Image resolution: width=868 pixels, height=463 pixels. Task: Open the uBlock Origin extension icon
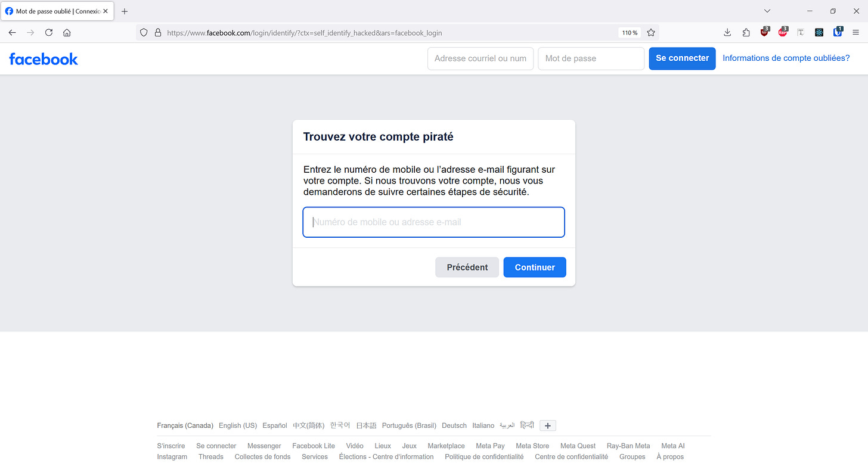(764, 33)
